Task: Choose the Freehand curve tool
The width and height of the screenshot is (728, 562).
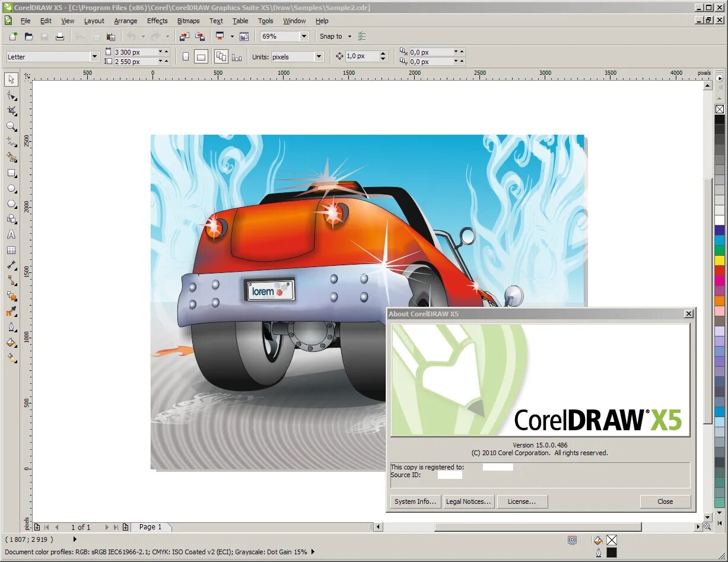Action: [11, 142]
